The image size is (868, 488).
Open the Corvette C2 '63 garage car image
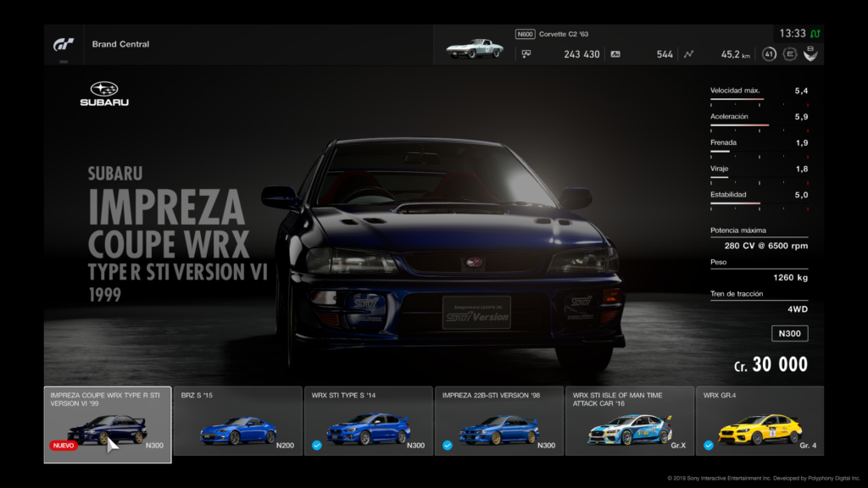475,48
